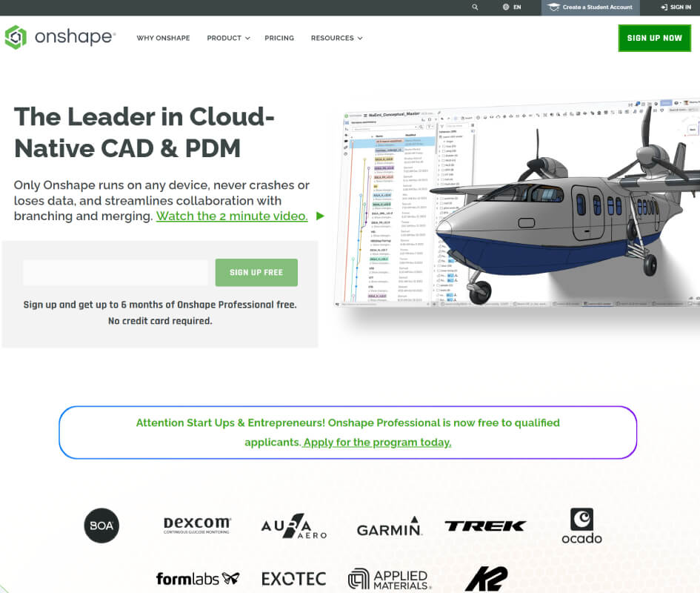Viewport: 700px width, 593px height.
Task: Click the green play triangle icon
Action: 320,216
